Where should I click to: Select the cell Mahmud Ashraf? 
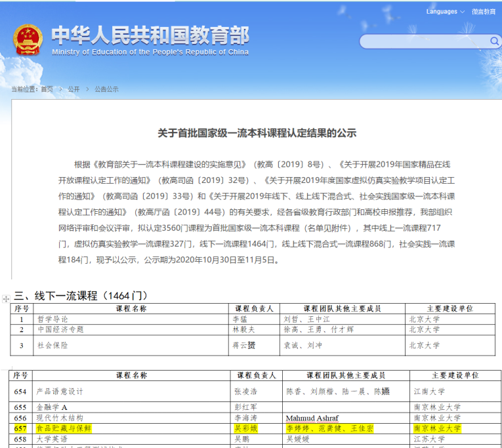pyautogui.click(x=346, y=418)
